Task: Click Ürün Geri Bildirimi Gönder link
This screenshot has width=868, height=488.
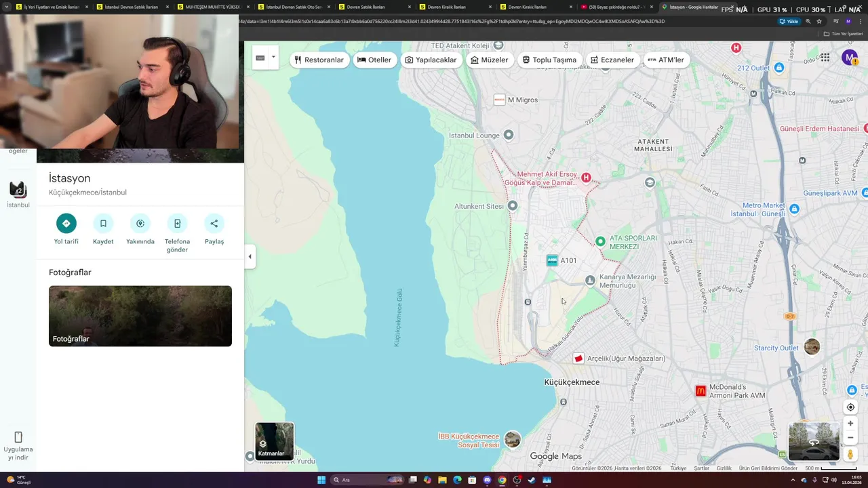Action: [768, 468]
